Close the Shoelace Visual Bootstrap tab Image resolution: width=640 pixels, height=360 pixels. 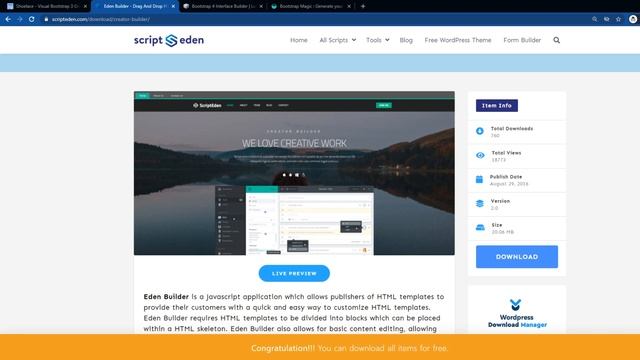point(85,6)
